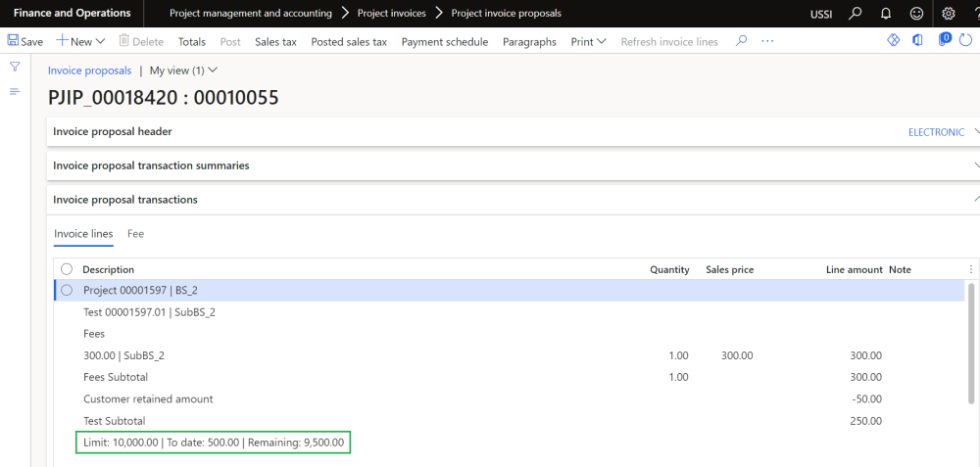
Task: Click the refresh page icon
Action: click(966, 41)
